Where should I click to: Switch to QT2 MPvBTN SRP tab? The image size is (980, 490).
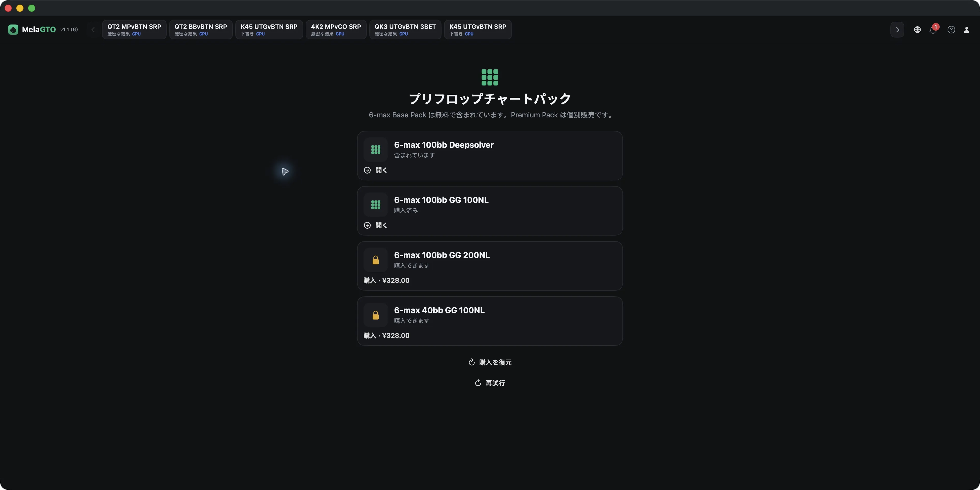click(134, 30)
